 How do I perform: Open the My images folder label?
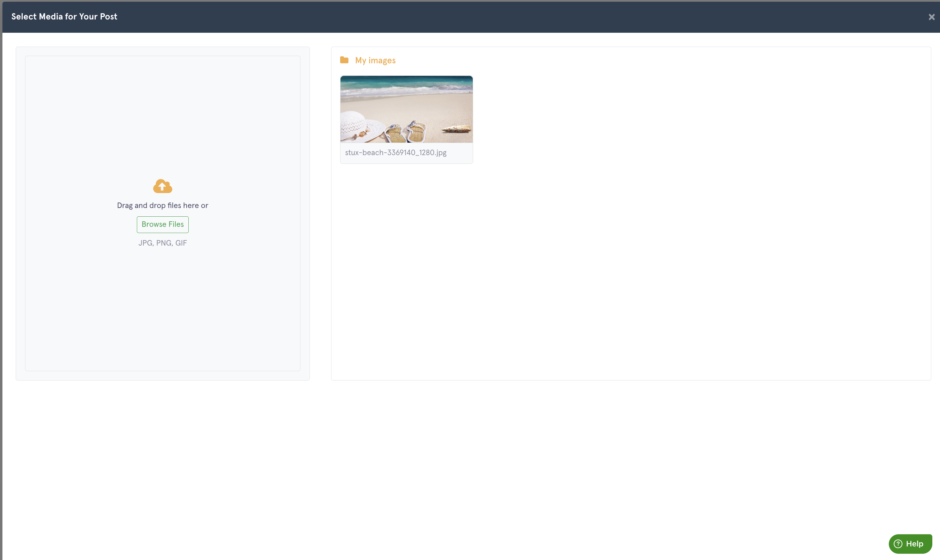pos(375,61)
